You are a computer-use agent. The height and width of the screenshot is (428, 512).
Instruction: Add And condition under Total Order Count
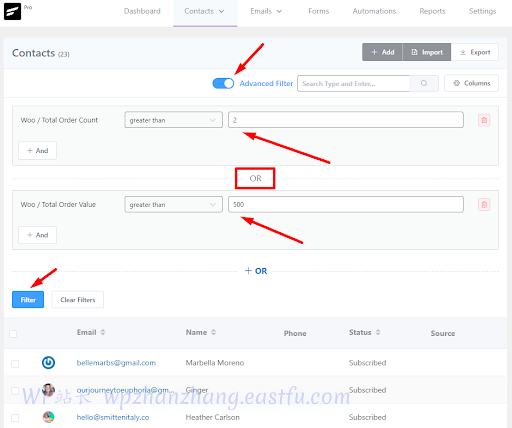[37, 151]
